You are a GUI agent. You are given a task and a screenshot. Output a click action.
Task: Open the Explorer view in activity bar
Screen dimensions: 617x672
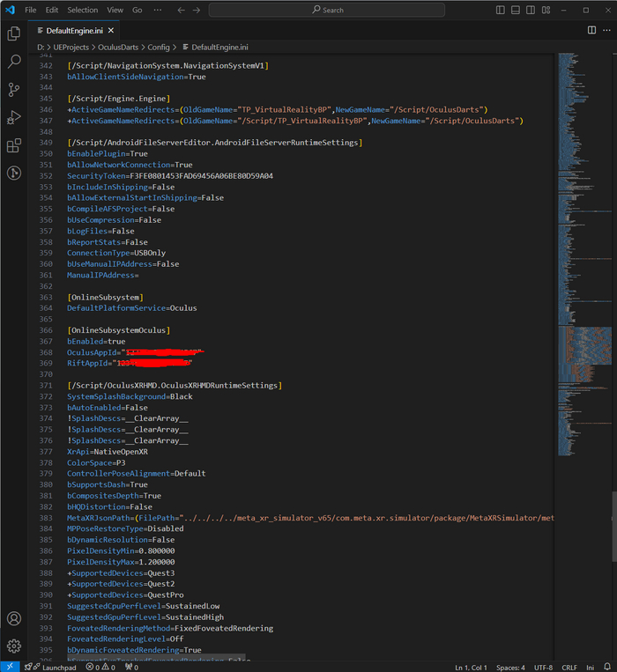pyautogui.click(x=14, y=33)
